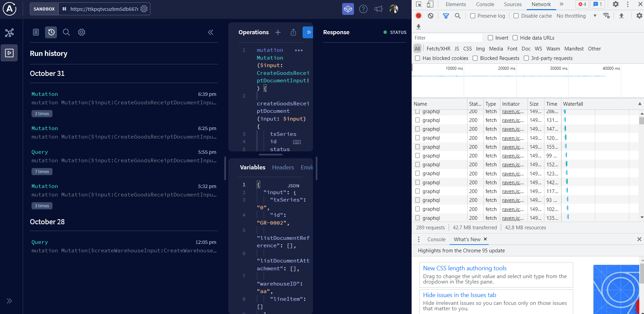
Task: Collapse the Explorer panel with the double chevron
Action: (210, 32)
